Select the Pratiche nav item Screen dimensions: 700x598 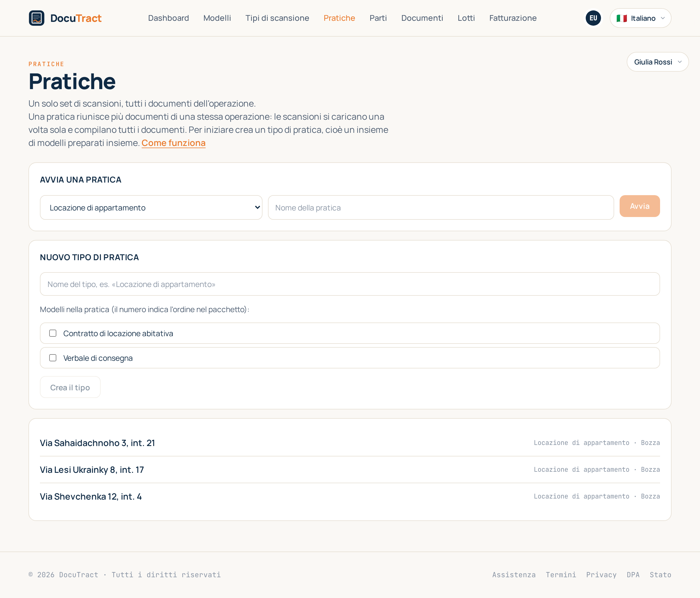coord(339,18)
